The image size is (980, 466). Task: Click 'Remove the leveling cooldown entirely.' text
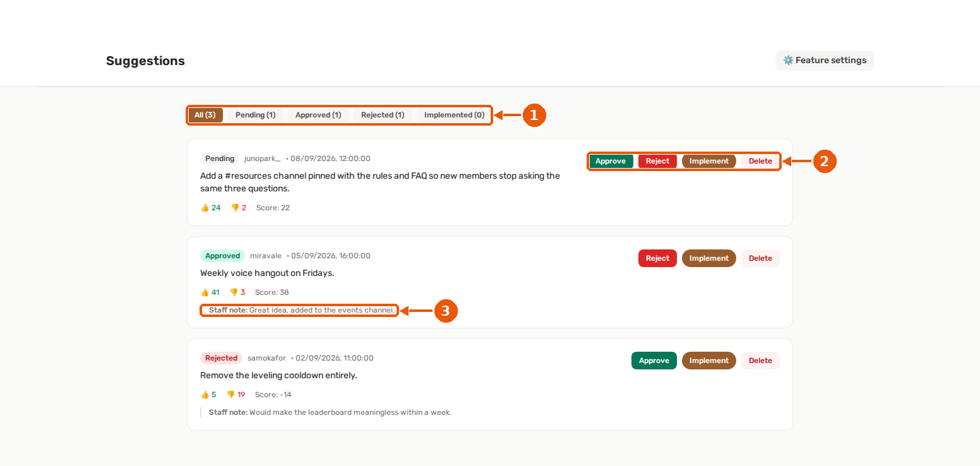(278, 375)
